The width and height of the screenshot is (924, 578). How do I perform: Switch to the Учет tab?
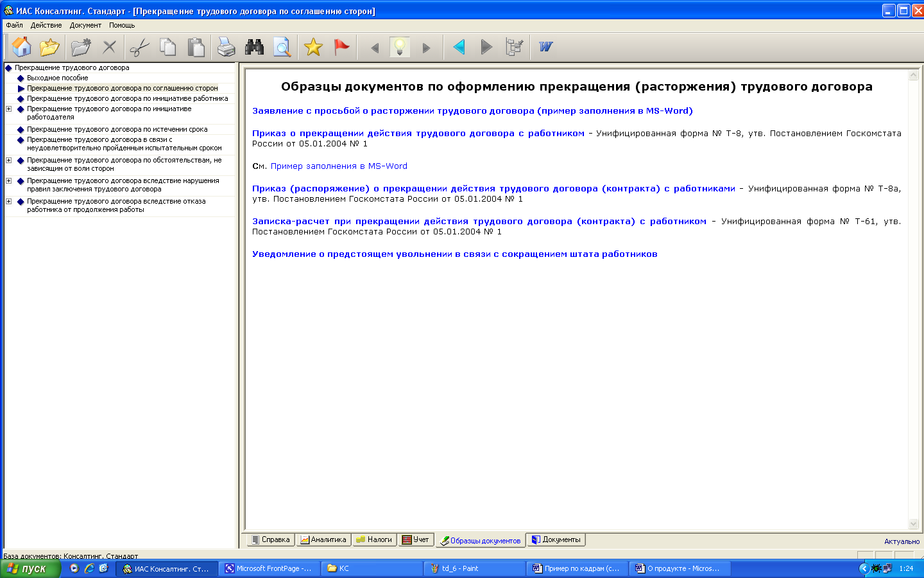[415, 539]
